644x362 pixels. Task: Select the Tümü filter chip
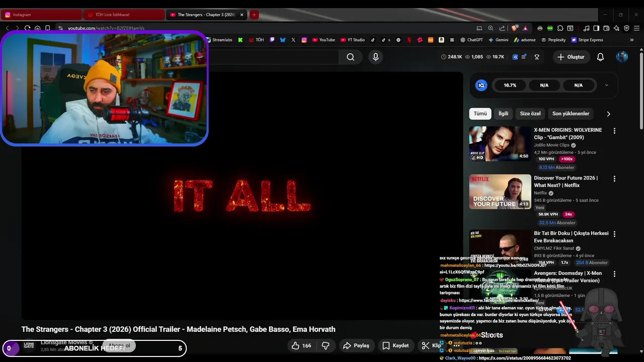(x=480, y=114)
